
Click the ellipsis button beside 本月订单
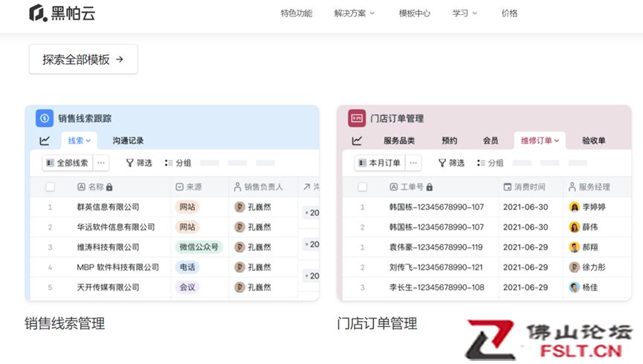pyautogui.click(x=413, y=163)
